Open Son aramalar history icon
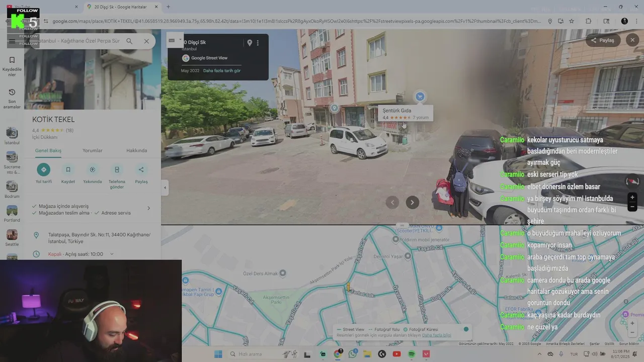644x362 pixels. (12, 92)
